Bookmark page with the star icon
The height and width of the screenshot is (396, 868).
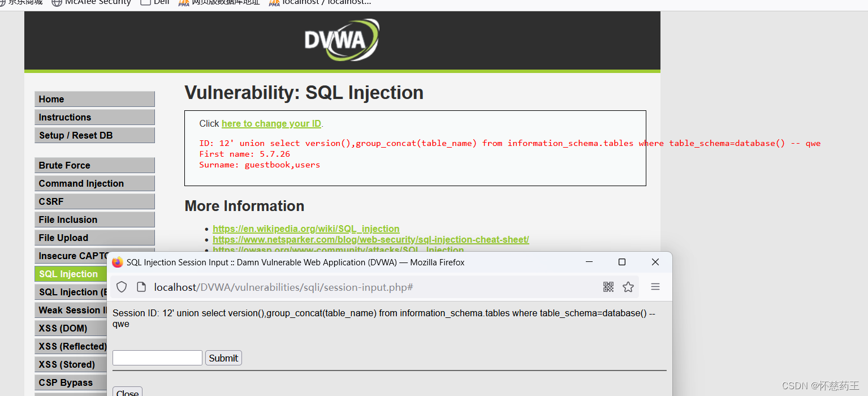coord(628,287)
